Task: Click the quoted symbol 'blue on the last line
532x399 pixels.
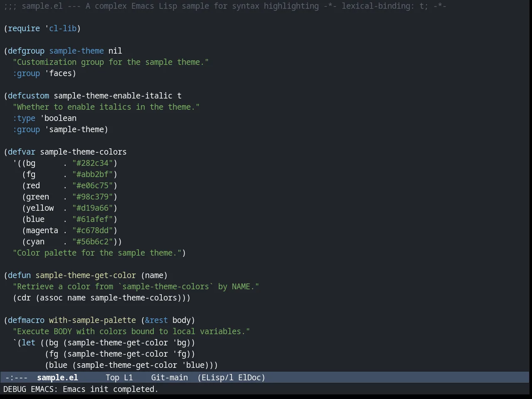Action: click(193, 365)
